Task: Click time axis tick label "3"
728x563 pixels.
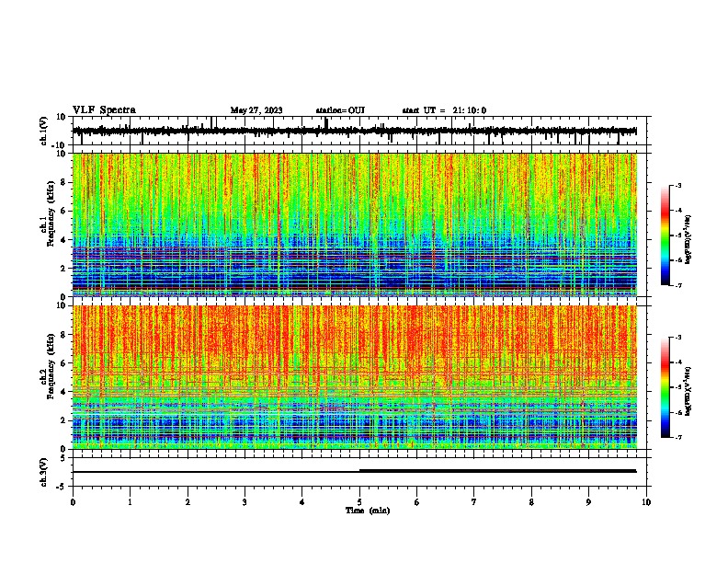Action: pyautogui.click(x=245, y=502)
